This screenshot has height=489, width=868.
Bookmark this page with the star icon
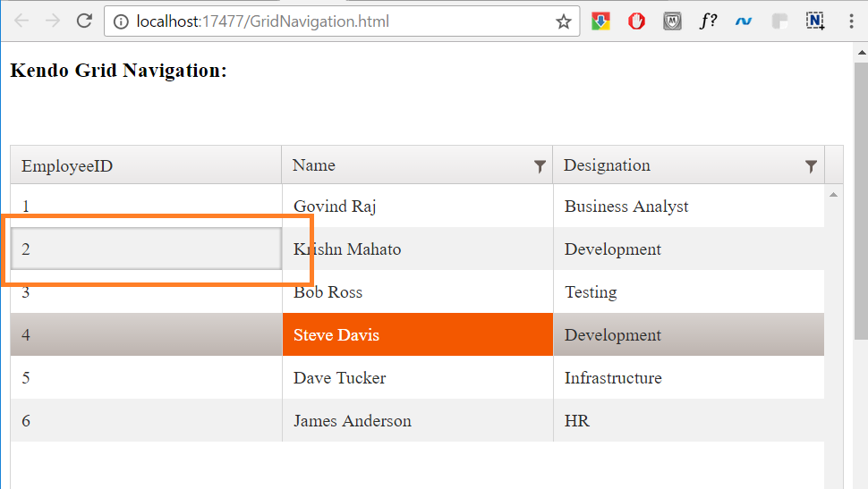tap(563, 21)
